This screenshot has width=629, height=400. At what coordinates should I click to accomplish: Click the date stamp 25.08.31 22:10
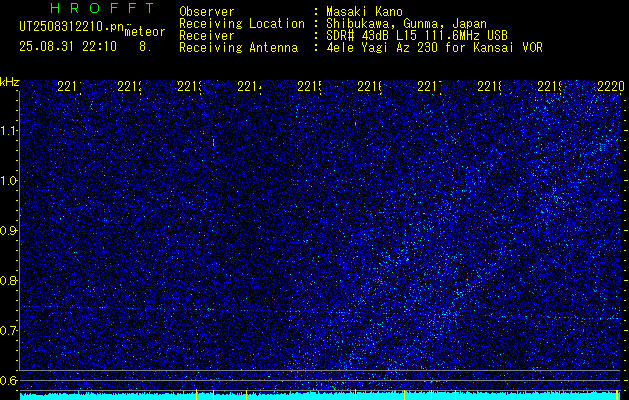68,47
